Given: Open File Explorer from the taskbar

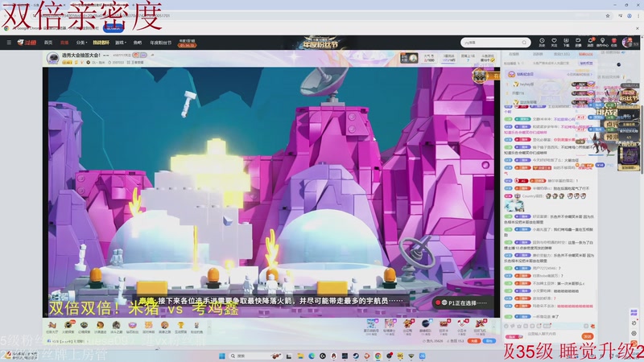Looking at the screenshot, I should 300,356.
